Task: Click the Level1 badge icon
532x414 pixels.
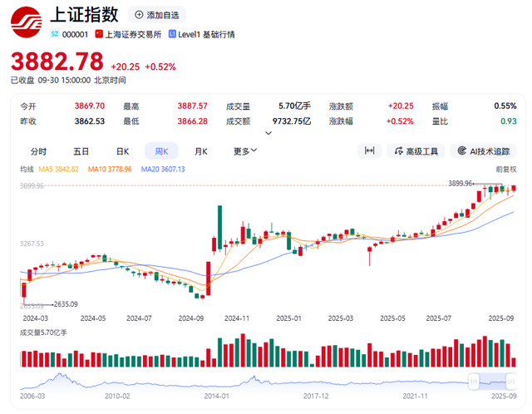Action: (172, 34)
